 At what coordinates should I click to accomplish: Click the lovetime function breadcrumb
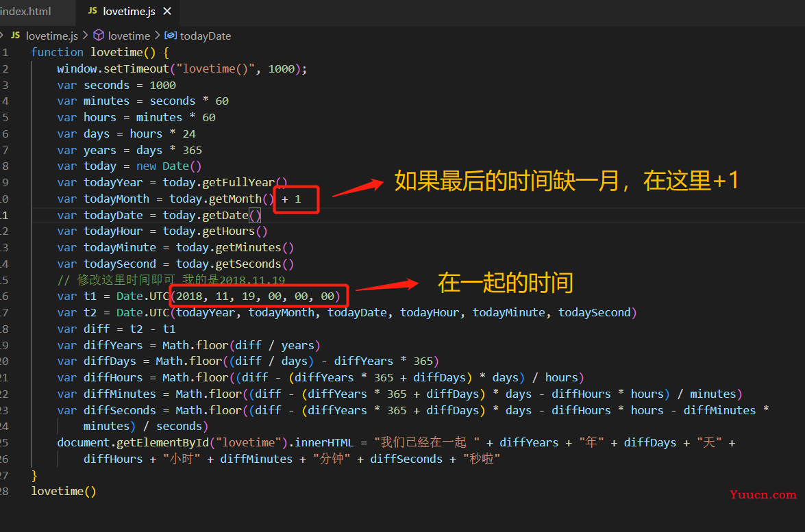[129, 36]
